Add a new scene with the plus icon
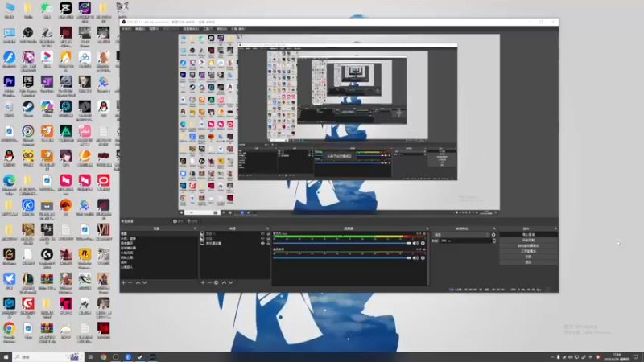The image size is (644, 362). click(124, 283)
